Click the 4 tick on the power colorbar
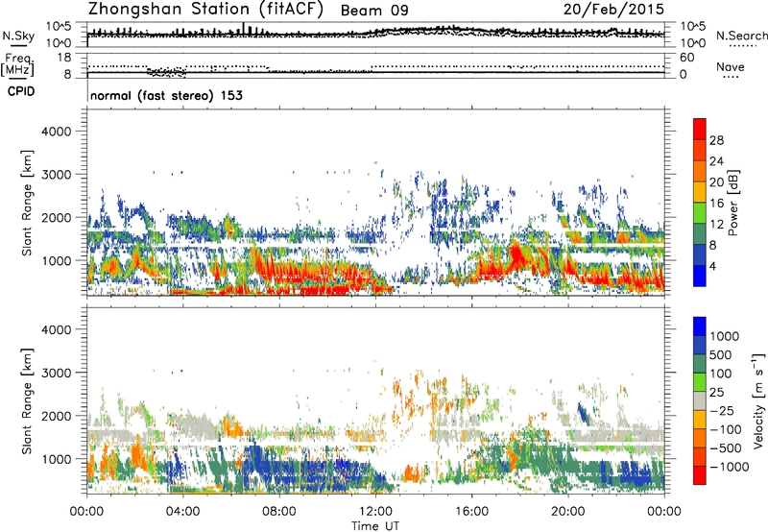The image size is (768, 532). click(713, 266)
